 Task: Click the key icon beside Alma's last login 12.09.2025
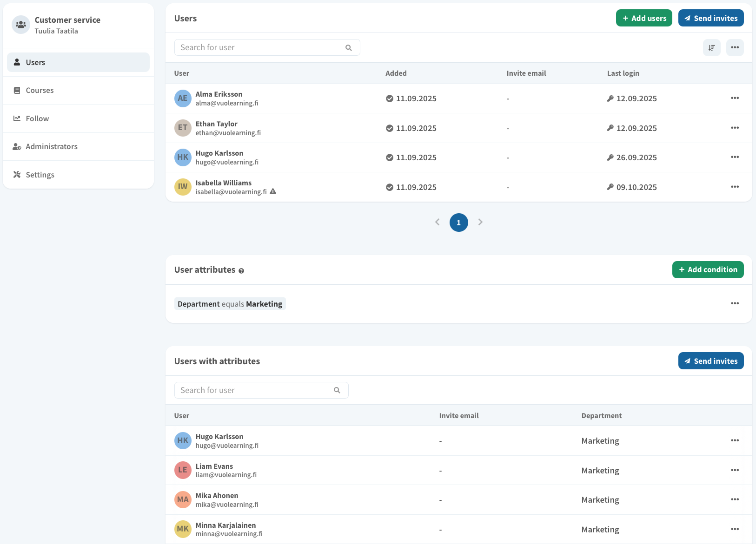tap(610, 98)
